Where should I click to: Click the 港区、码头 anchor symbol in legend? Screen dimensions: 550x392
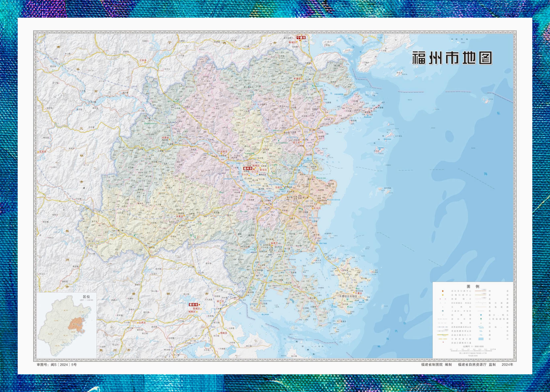[x=481, y=315]
